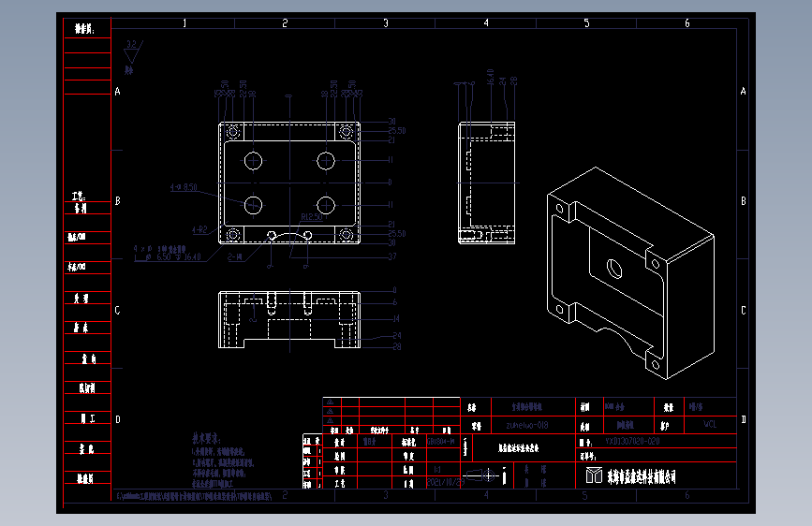
Task: Select the front section view above the technical notes
Action: (289, 319)
